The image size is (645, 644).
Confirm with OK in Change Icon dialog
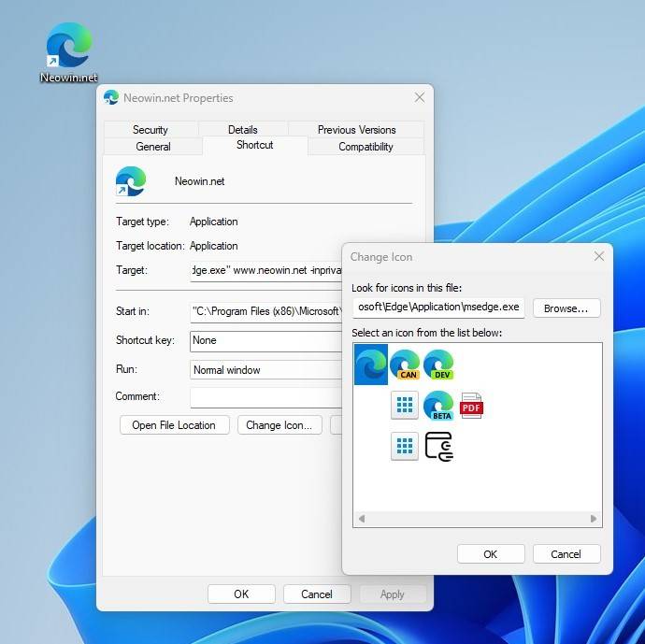coord(491,554)
